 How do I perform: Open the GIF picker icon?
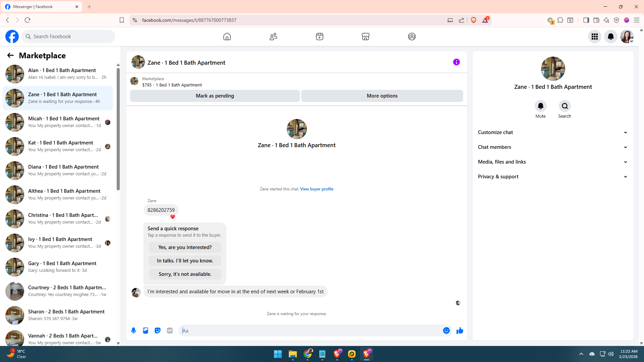point(170,330)
